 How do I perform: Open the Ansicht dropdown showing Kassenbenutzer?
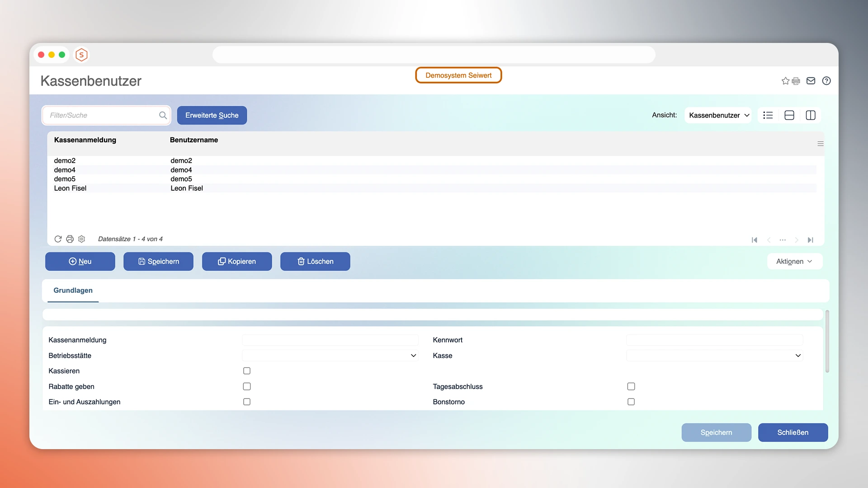pos(718,115)
